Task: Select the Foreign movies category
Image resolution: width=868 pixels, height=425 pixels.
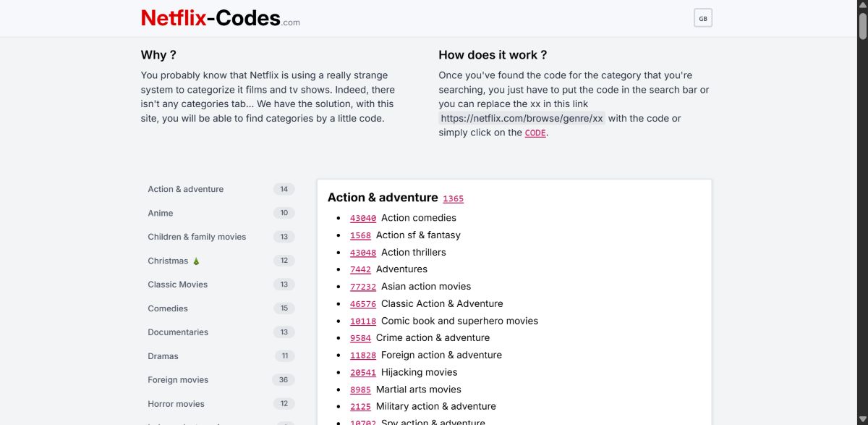Action: click(x=178, y=379)
